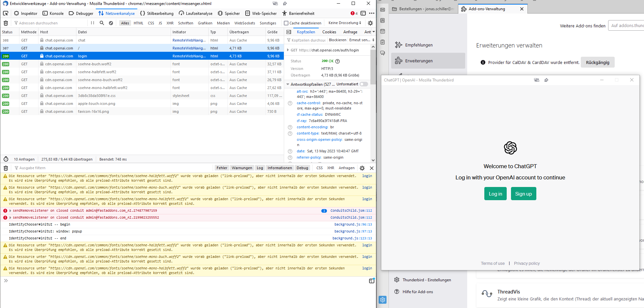The image size is (644, 308).
Task: Open the Cookies tab in request details
Action: tap(329, 32)
